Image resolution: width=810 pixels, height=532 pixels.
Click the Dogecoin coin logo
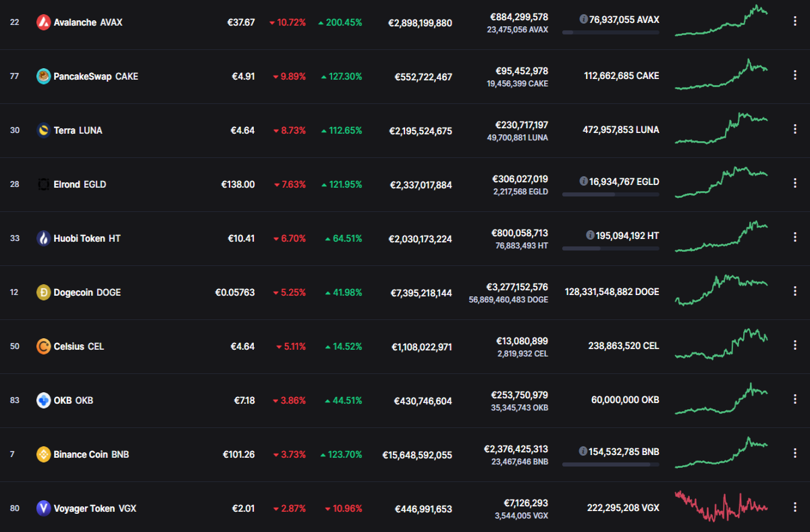[43, 292]
